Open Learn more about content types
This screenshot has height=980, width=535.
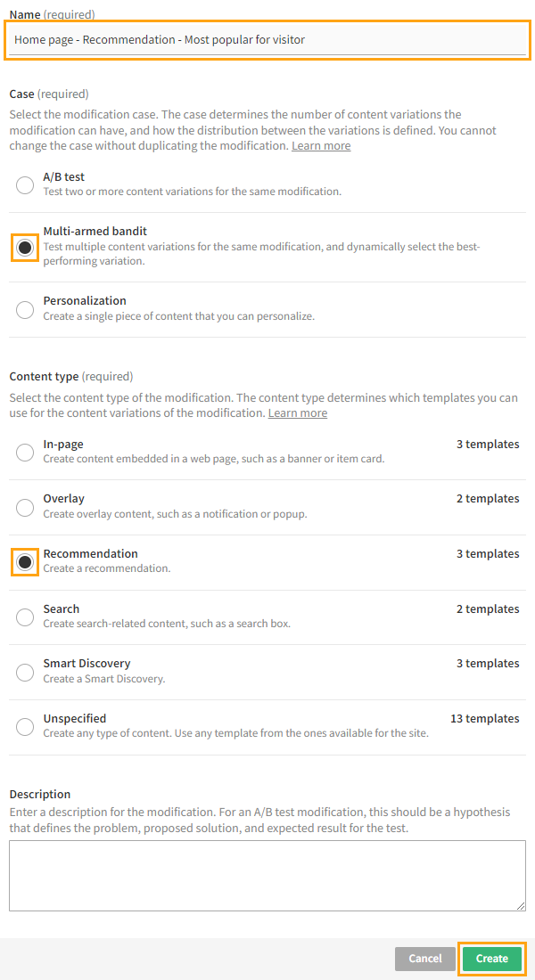pyautogui.click(x=297, y=412)
